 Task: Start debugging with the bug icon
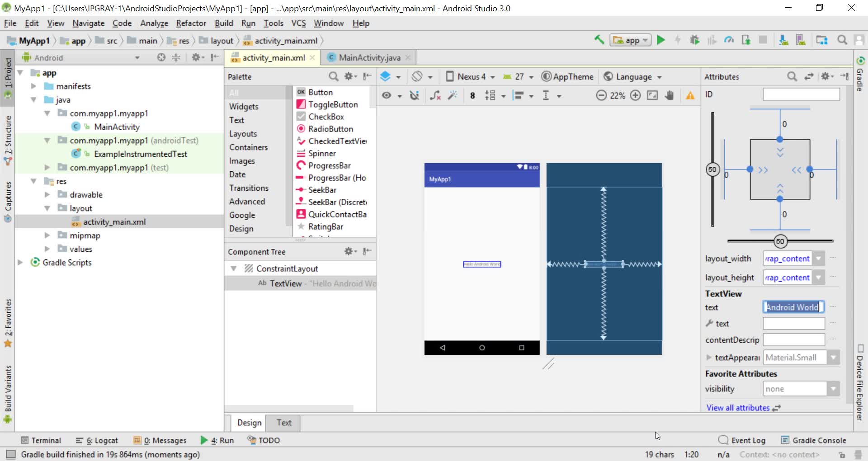(695, 40)
